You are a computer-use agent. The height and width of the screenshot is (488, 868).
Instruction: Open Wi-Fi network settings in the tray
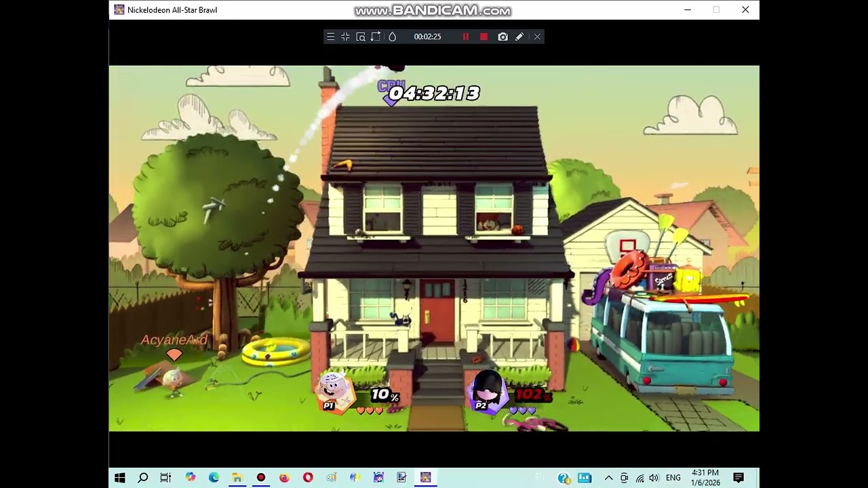[x=639, y=479]
